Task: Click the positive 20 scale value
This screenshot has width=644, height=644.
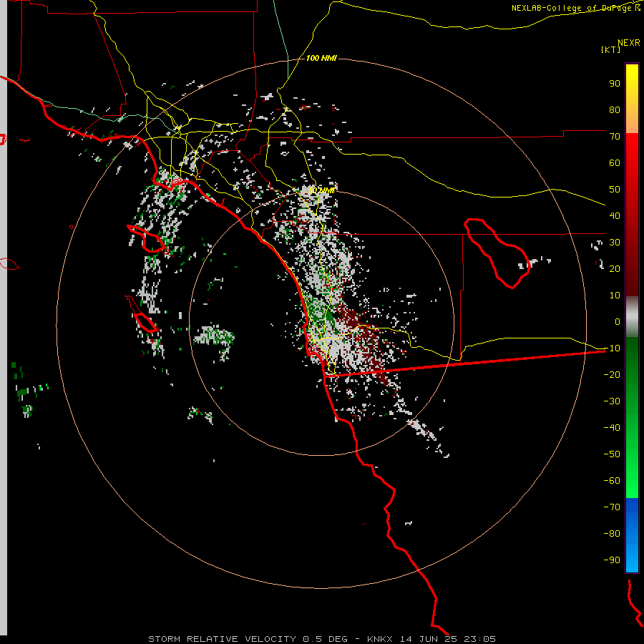Action: point(615,269)
